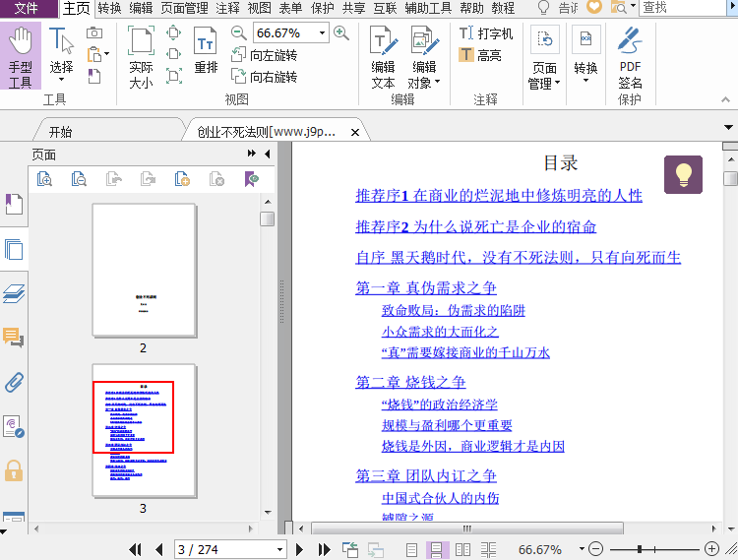Adjust the status bar zoom slider handle
This screenshot has height=560, width=738.
click(640, 549)
